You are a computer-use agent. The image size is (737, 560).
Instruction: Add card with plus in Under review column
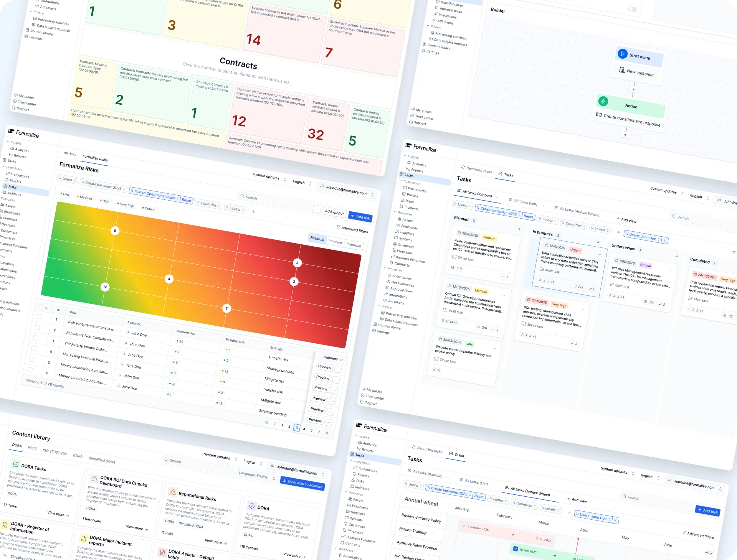677,257
